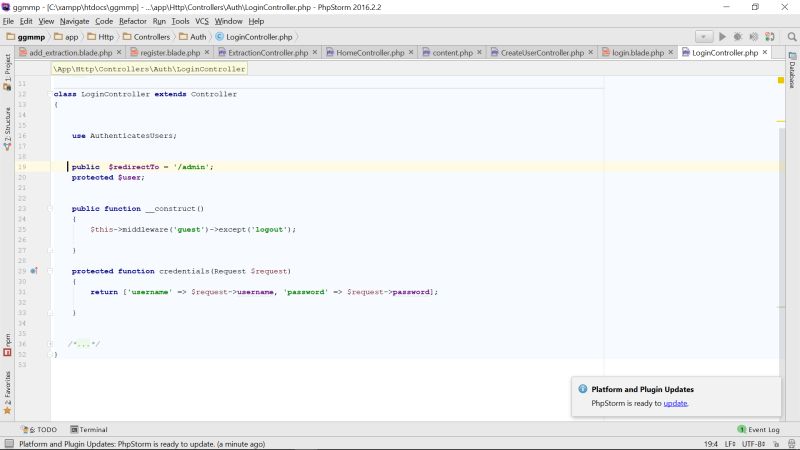
Task: Open the npm tool window
Action: coord(7,345)
